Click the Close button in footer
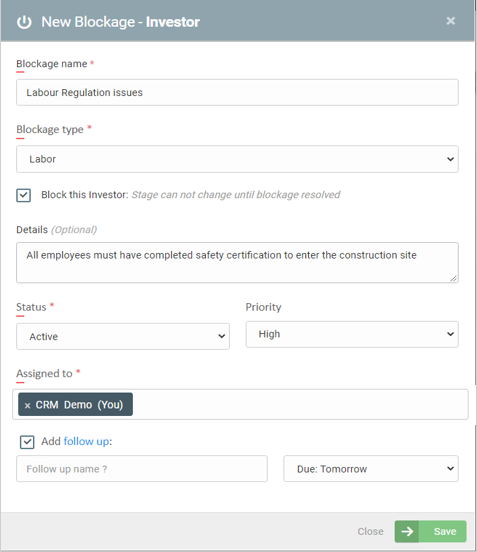The image size is (477, 552). (x=370, y=531)
